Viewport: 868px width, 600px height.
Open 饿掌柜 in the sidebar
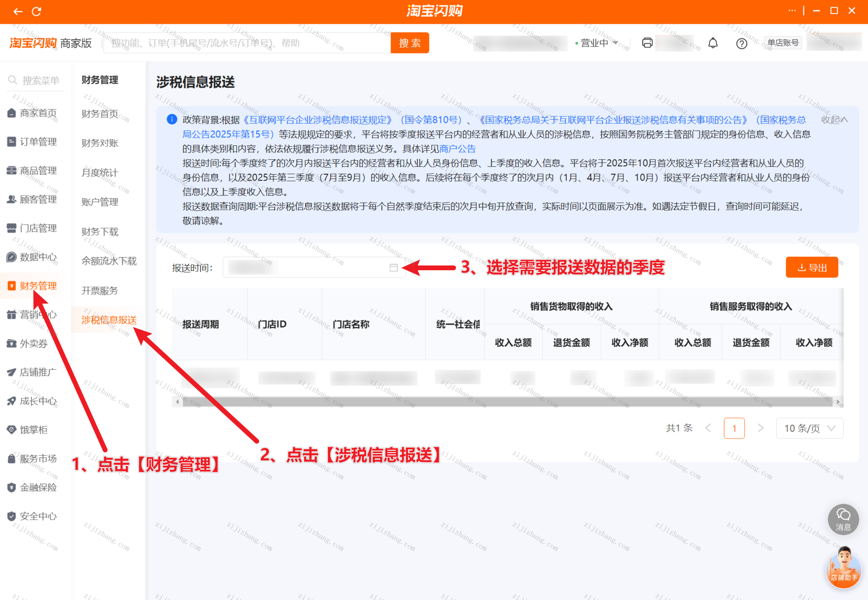(27, 430)
